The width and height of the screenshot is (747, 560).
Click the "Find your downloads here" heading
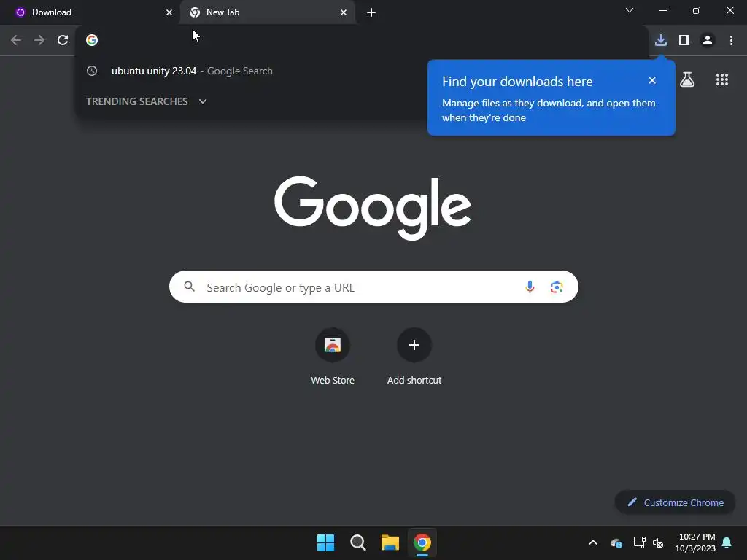coord(517,82)
